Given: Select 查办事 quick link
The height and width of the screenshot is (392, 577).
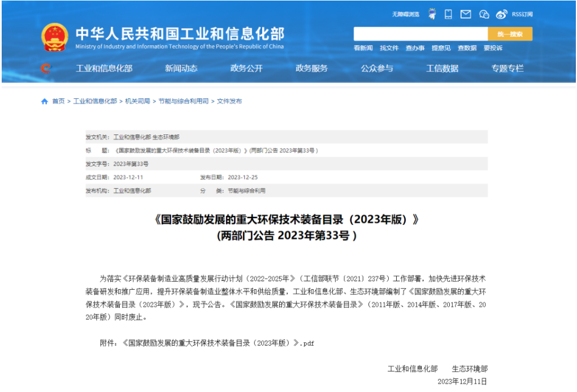Looking at the screenshot, I should click(415, 48).
